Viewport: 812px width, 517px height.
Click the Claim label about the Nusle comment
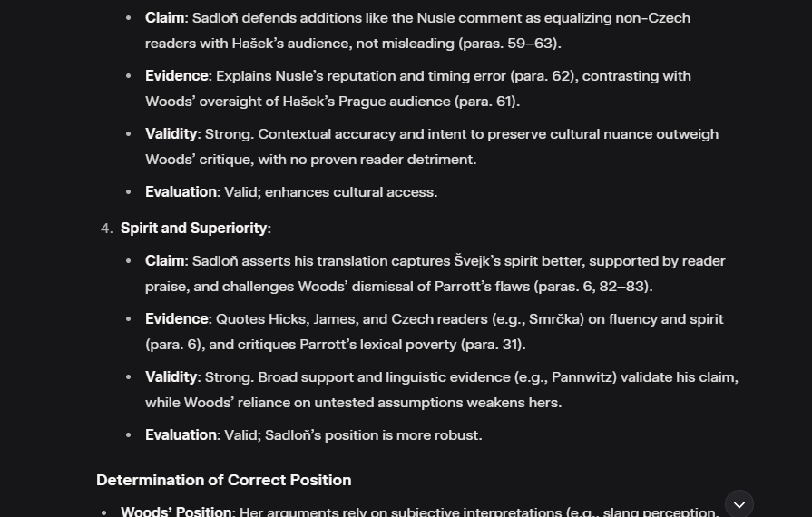tap(164, 18)
